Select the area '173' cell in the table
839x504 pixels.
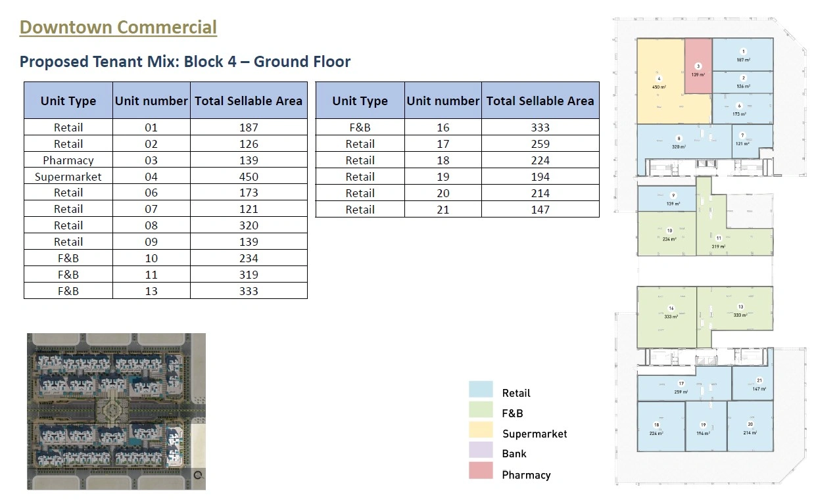(249, 193)
